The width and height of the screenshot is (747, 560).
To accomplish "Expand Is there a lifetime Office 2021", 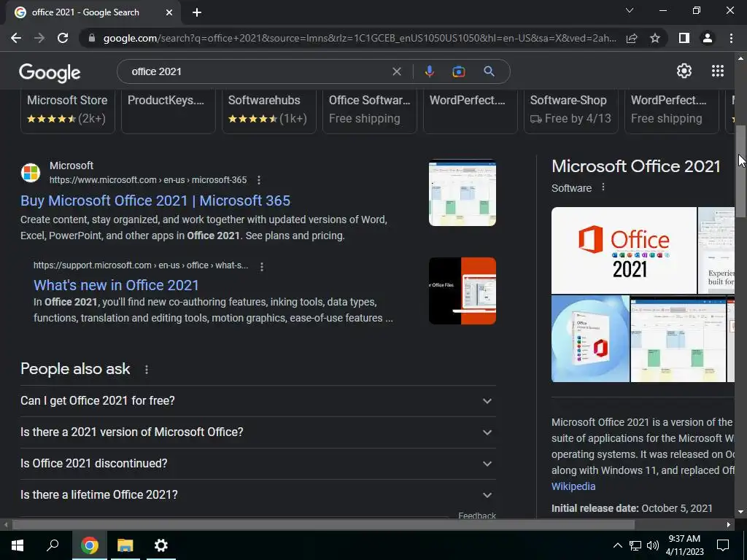I will click(258, 495).
